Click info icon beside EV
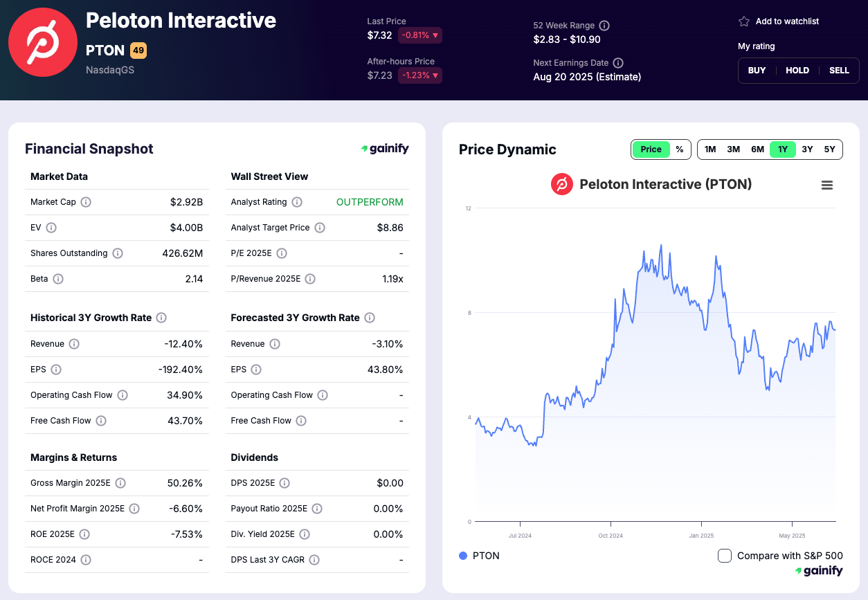Image resolution: width=868 pixels, height=600 pixels. pos(51,228)
